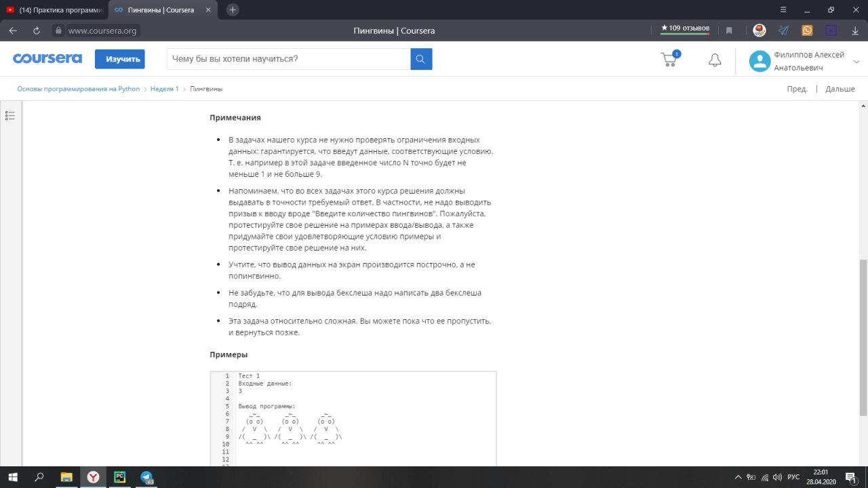Click the note about two backslashes
This screenshot has width=868, height=488.
point(355,298)
